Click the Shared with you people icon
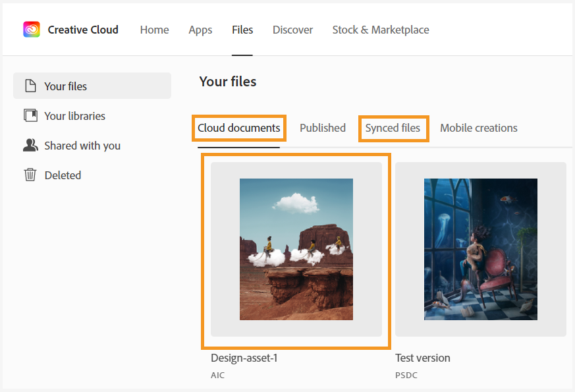 31,145
